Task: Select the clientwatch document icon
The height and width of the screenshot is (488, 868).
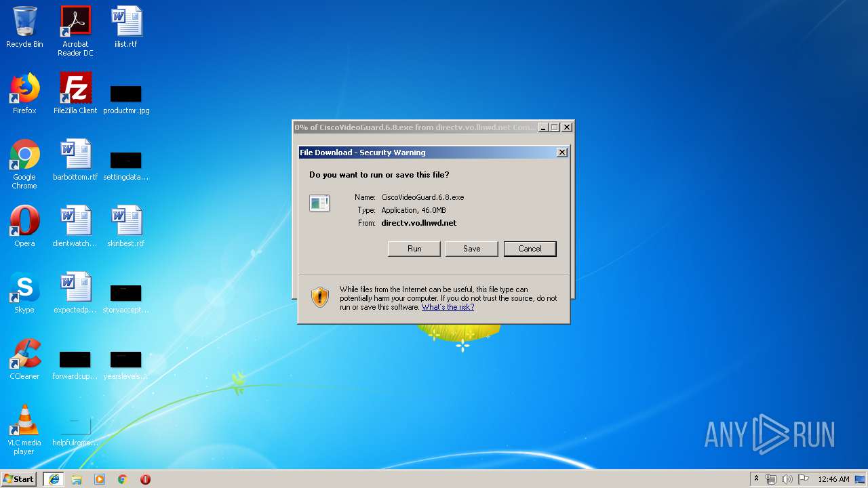Action: coord(75,226)
